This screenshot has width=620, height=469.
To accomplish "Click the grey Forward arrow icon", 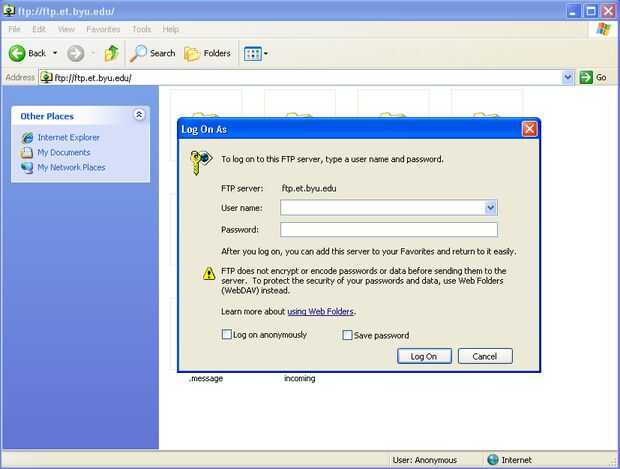I will (x=75, y=53).
